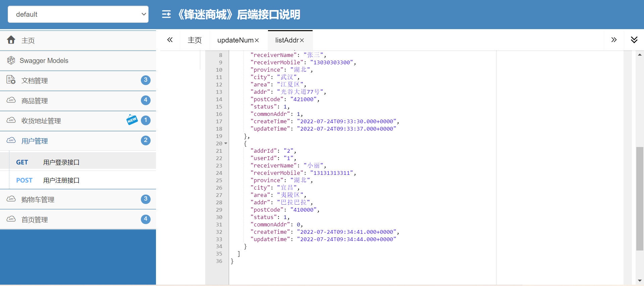
Task: Click the page scrollbar down arrow
Action: point(640,281)
